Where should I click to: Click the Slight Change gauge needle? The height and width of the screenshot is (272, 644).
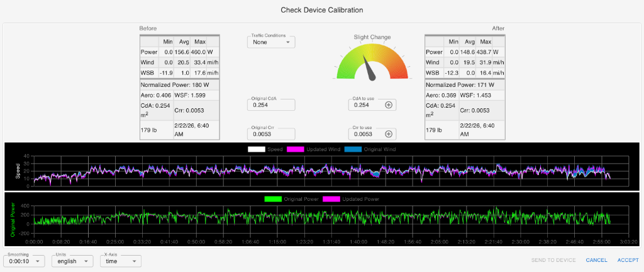click(369, 67)
